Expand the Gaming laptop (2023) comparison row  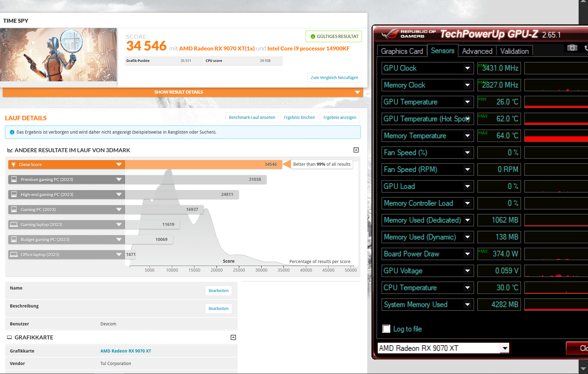pos(119,225)
